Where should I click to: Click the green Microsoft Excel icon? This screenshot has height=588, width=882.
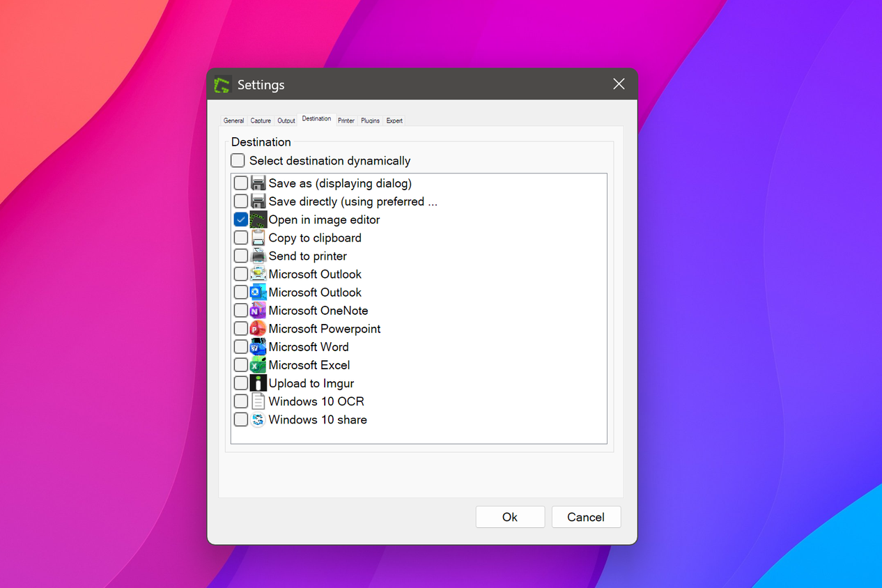coord(258,364)
